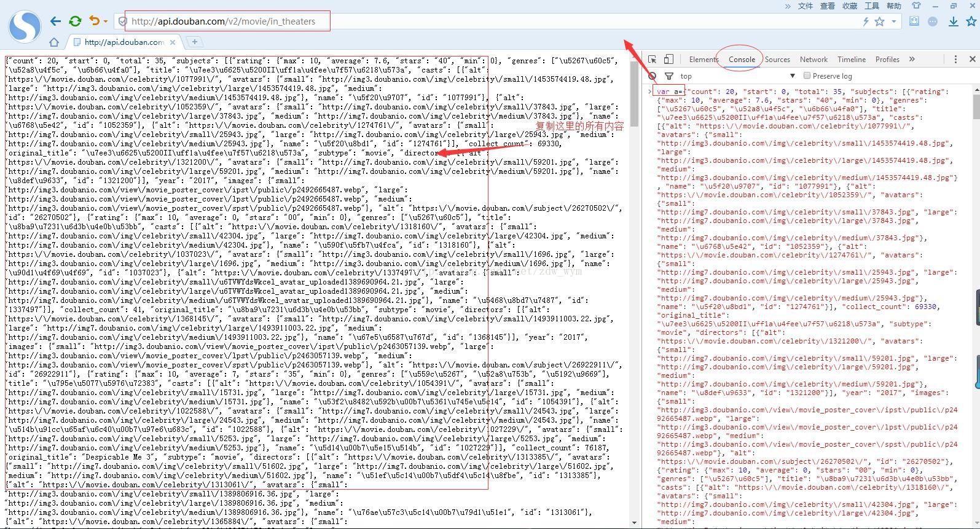Switch to the Sources tab

click(777, 60)
